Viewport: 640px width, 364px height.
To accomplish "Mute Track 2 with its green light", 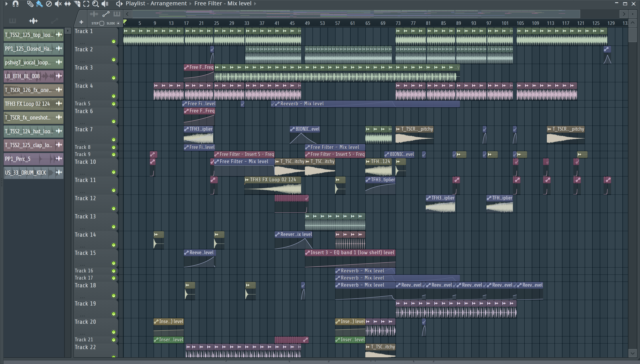I will coord(114,60).
